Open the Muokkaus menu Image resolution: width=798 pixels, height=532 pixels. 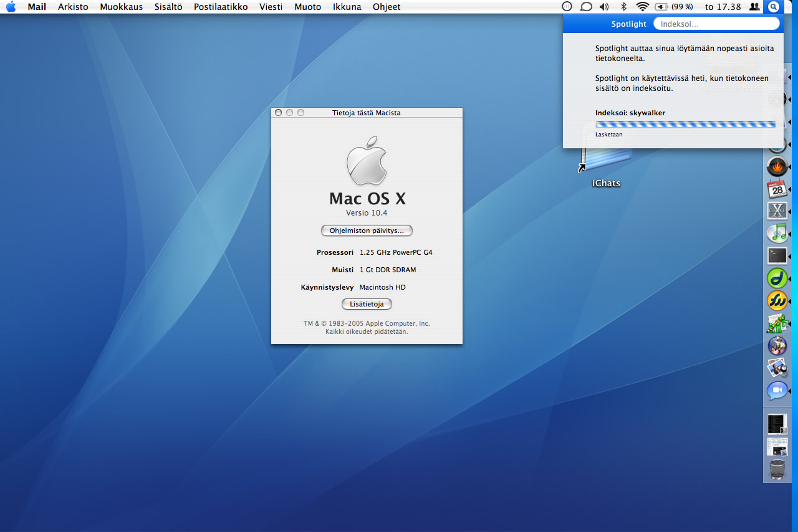click(x=121, y=7)
